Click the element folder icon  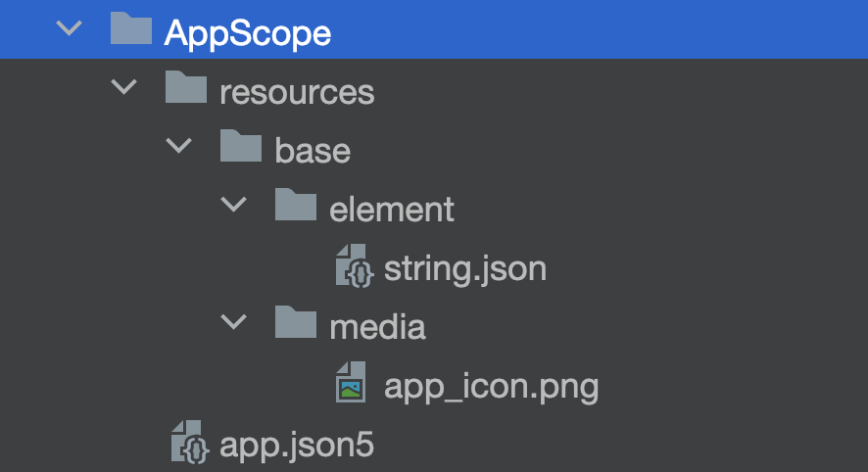296,205
